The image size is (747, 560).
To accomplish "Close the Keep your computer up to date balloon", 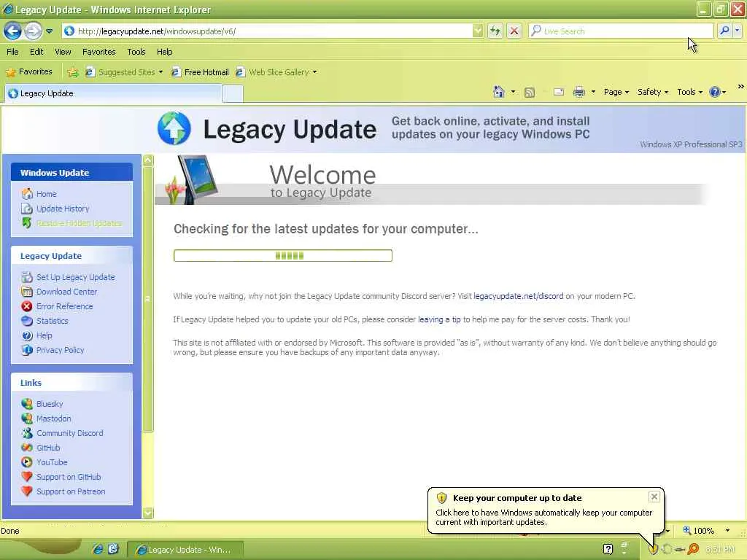I will 654,497.
